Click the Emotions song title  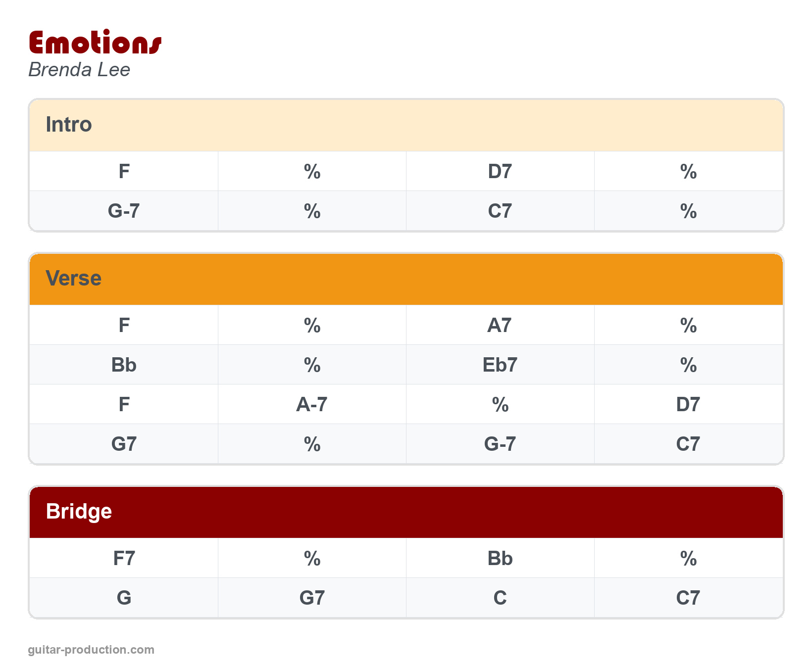tap(95, 43)
